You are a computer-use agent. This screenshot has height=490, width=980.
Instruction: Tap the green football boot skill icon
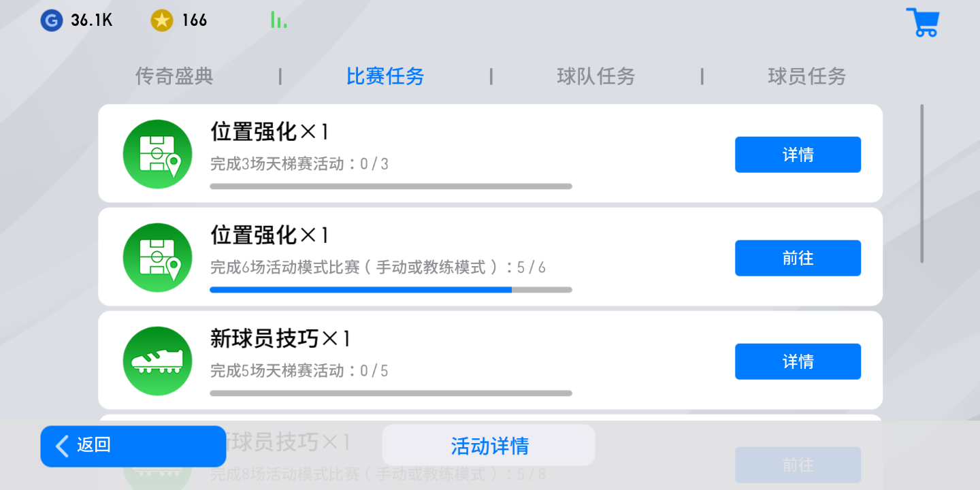point(157,361)
